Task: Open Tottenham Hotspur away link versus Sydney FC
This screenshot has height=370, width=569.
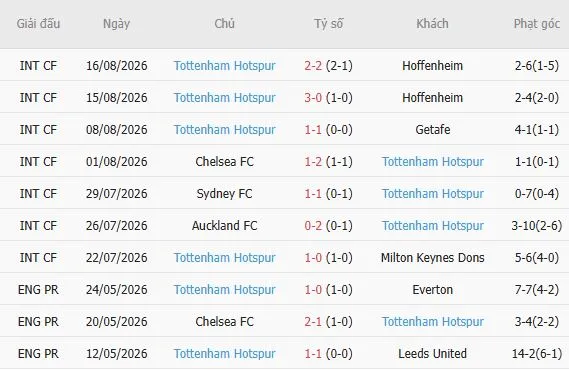Action: 433,194
